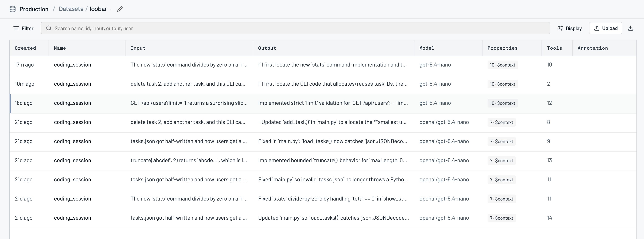Go to Datasets breadcrumb

[71, 9]
